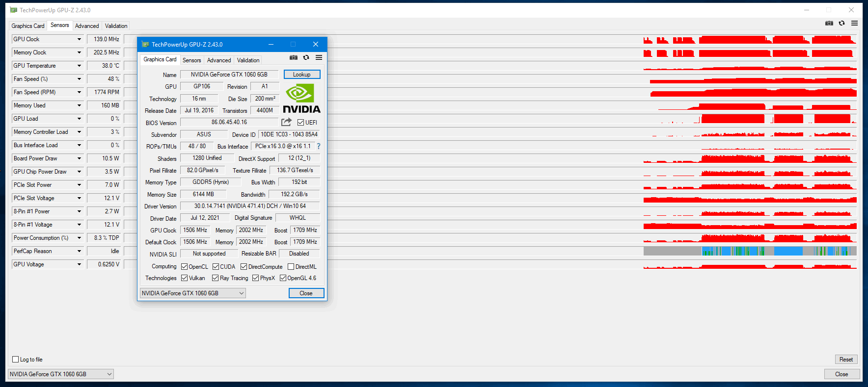Click Bandwidth value 192.2 GB/s

tap(294, 194)
